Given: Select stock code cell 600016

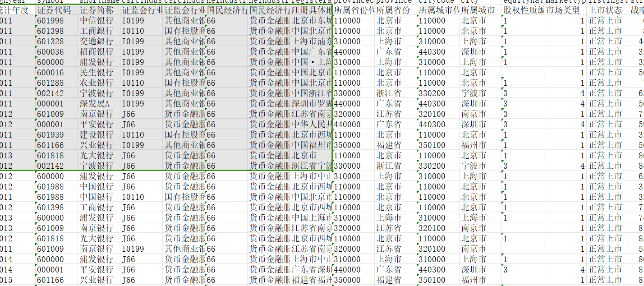Looking at the screenshot, I should [x=56, y=72].
